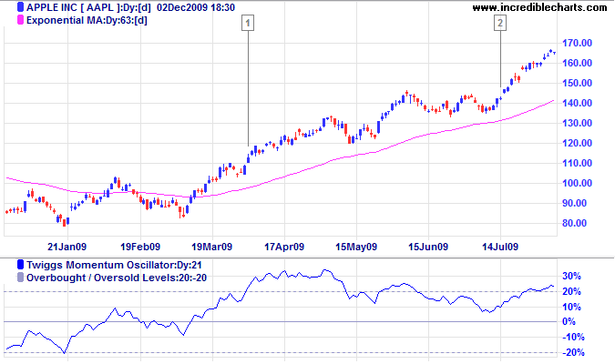Click the gray Overbought/Oversold legend swatch

pyautogui.click(x=20, y=278)
